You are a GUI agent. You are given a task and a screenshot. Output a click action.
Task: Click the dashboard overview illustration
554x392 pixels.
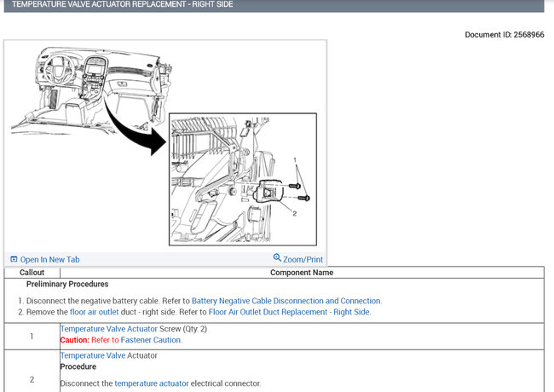(x=92, y=91)
